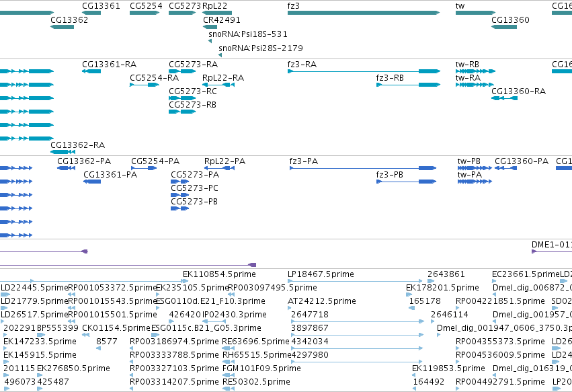Screen dimensions: 572x392
Task: Click the CG13360-PA protein label
Action: coord(522,161)
